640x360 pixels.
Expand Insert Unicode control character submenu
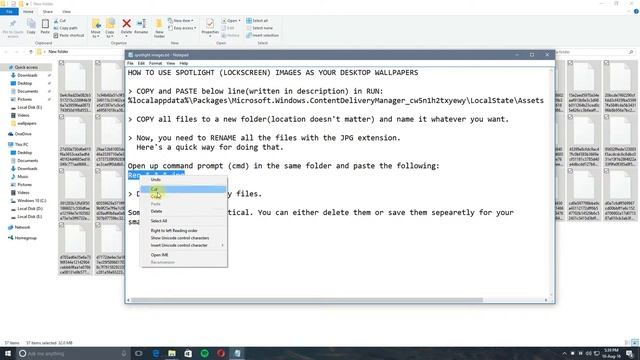[x=184, y=245]
